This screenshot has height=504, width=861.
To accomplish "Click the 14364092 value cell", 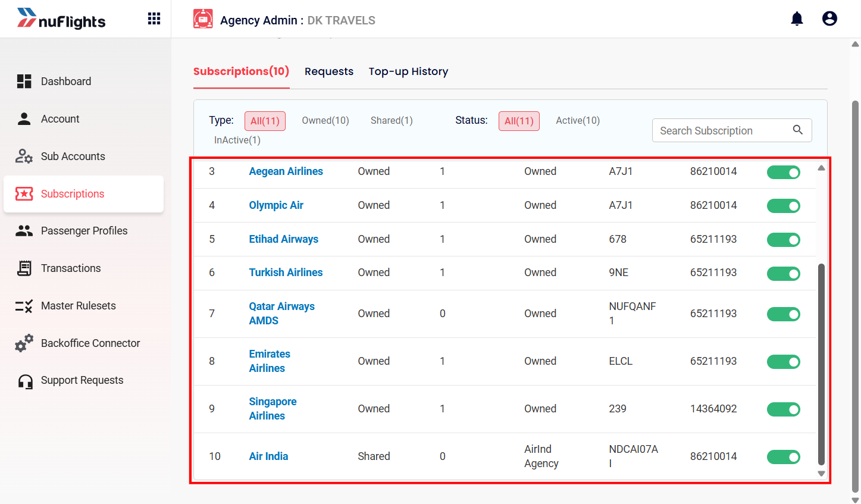I will click(x=713, y=409).
